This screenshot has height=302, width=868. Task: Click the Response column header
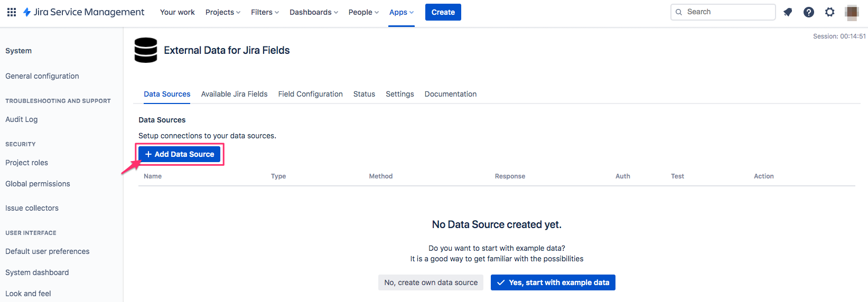coord(510,176)
